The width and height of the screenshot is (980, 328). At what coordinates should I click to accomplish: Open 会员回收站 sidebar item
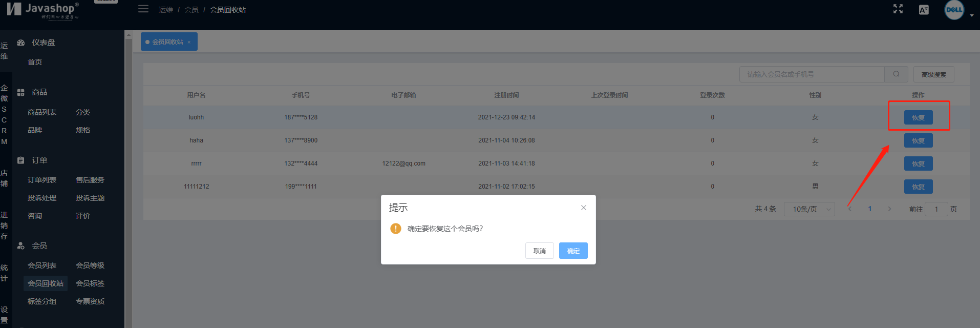(46, 283)
